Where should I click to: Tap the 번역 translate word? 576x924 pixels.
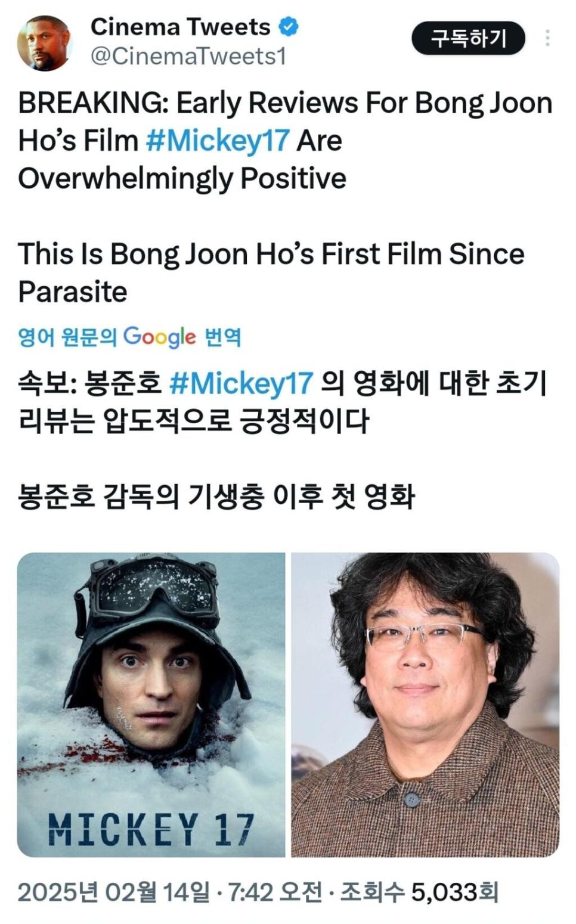click(x=223, y=337)
